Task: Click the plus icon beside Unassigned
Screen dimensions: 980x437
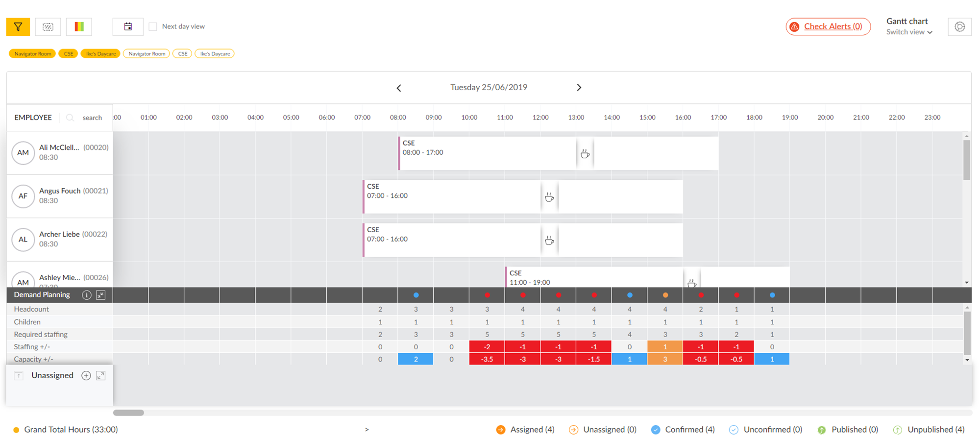Action: (86, 376)
